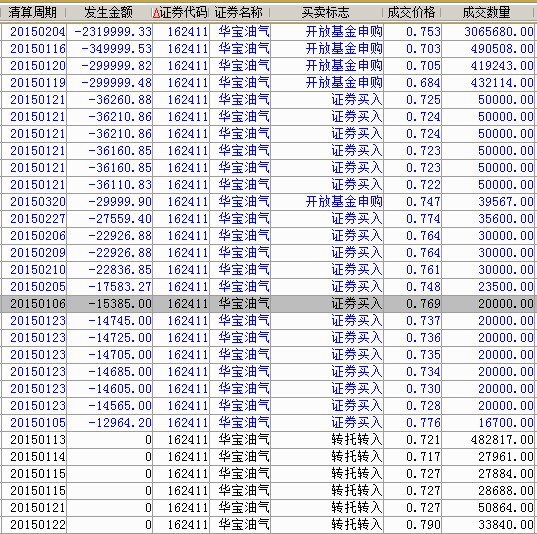Viewport: 537px width, 534px height.
Task: Click amount -22836.85
Action: [x=120, y=270]
